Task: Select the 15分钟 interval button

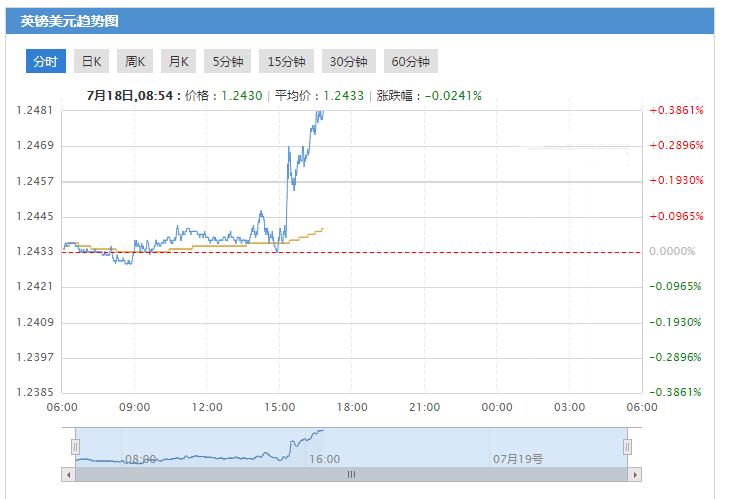Action: tap(285, 61)
